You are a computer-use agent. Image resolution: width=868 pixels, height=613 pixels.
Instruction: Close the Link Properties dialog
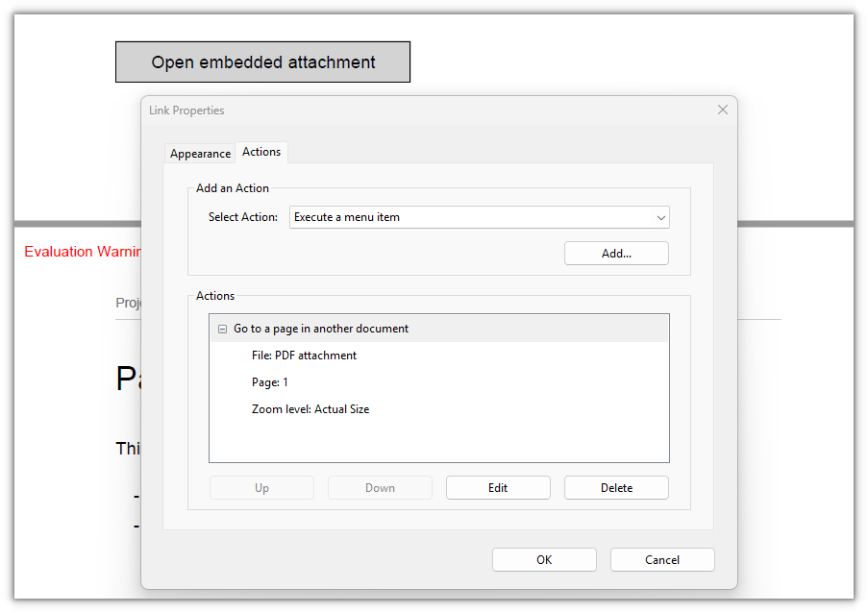(723, 110)
